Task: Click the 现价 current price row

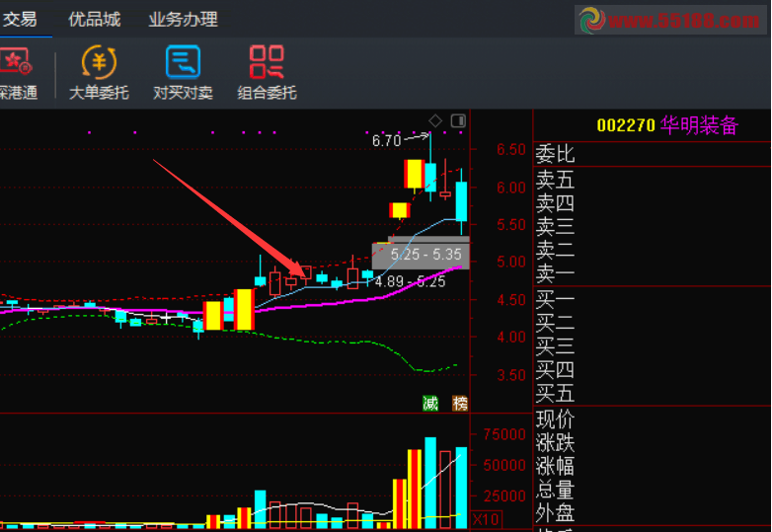Action: click(x=555, y=418)
